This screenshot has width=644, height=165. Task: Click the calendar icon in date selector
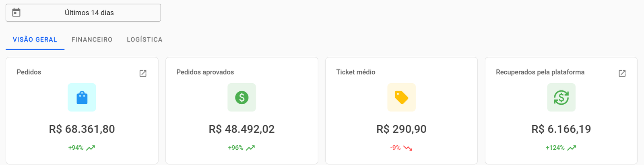click(16, 12)
